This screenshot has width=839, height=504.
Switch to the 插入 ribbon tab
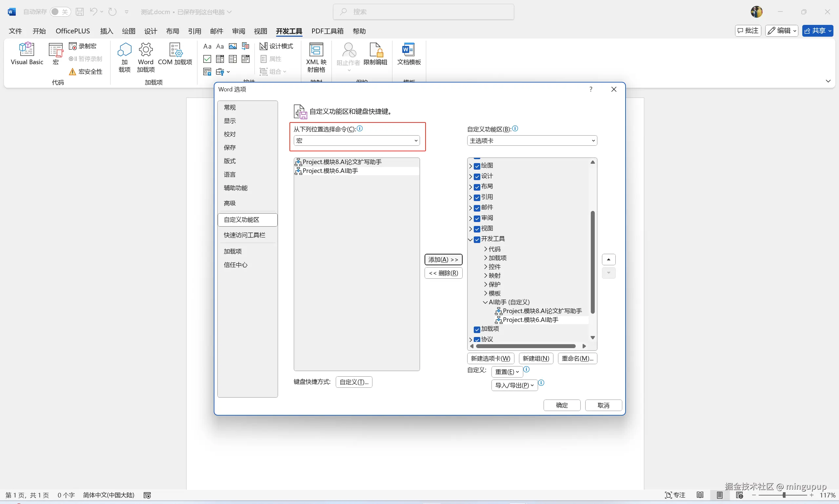(x=107, y=31)
